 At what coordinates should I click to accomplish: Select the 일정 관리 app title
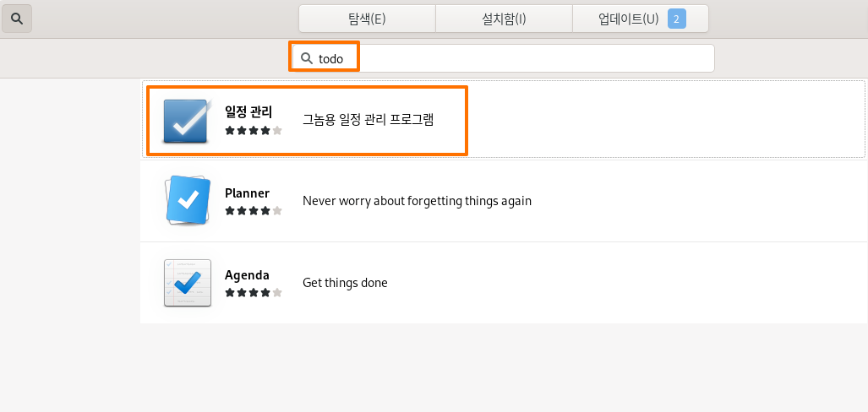pyautogui.click(x=248, y=111)
